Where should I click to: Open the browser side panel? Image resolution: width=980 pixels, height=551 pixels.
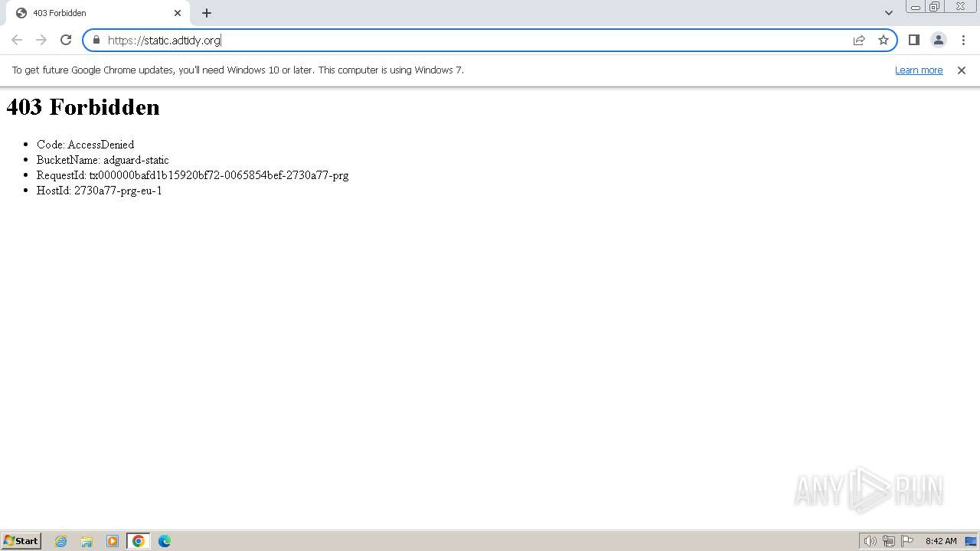[x=914, y=40]
